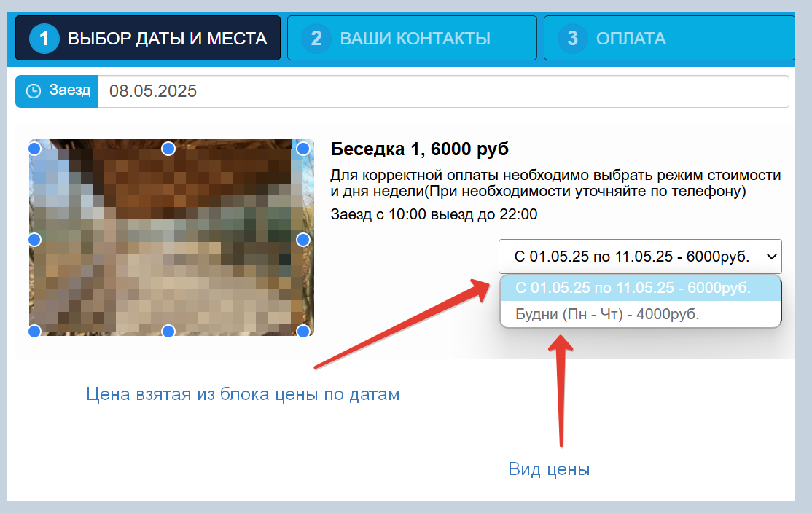The height and width of the screenshot is (513, 812).
Task: Click the check-in date field showing 08.05.2025
Action: pos(443,92)
